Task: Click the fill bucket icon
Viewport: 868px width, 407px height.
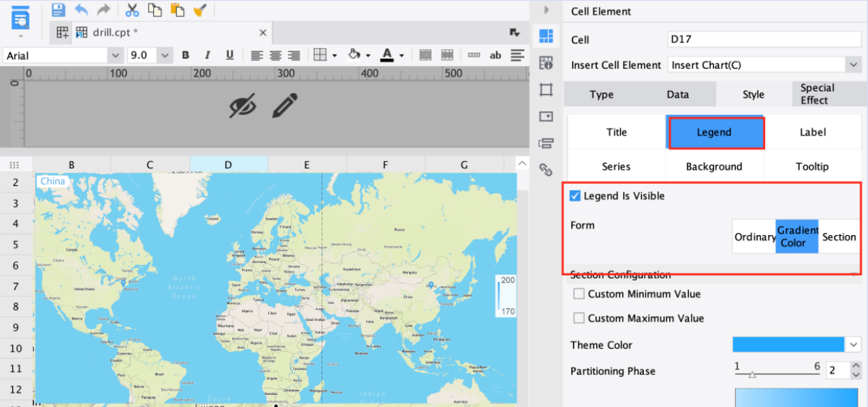Action: [355, 55]
